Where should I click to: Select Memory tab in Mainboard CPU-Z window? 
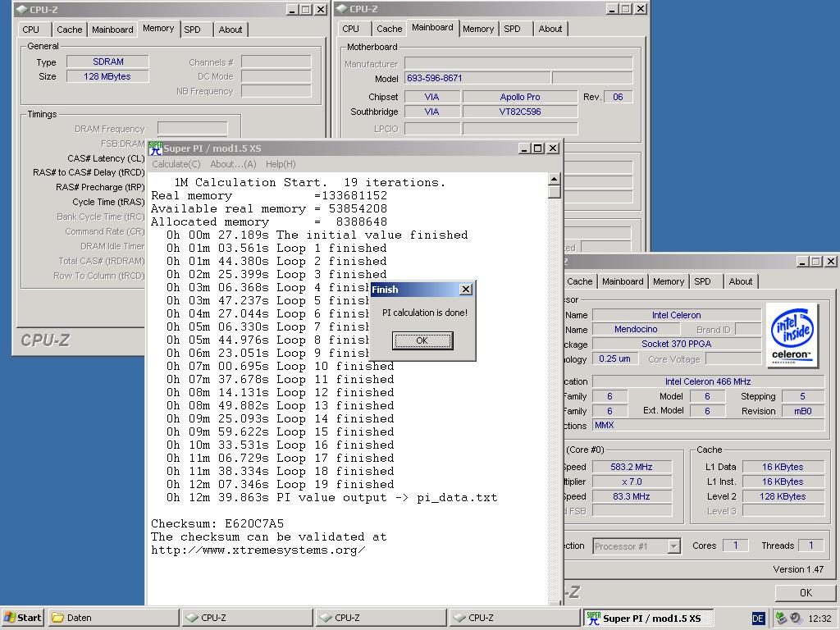click(478, 29)
